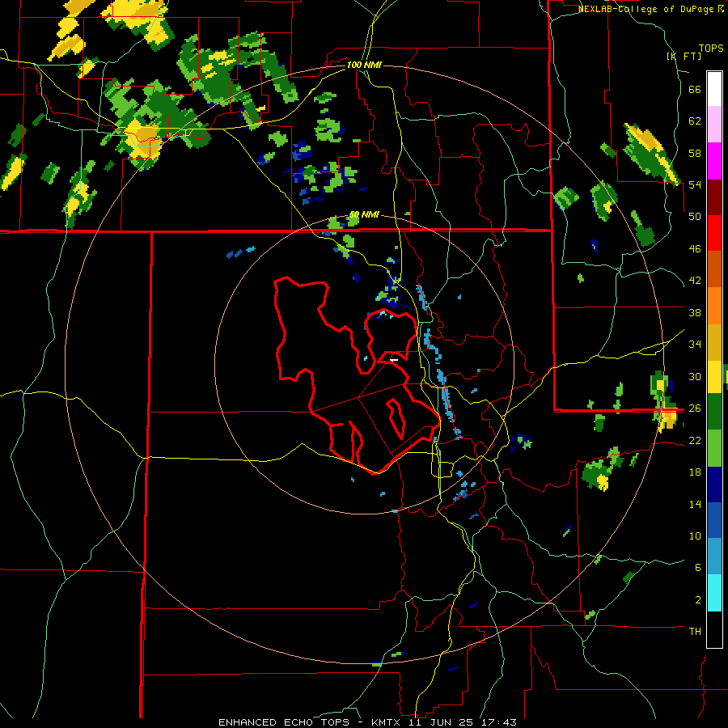The width and height of the screenshot is (728, 728).
Task: Click the gold legend swatch
Action: point(714,342)
